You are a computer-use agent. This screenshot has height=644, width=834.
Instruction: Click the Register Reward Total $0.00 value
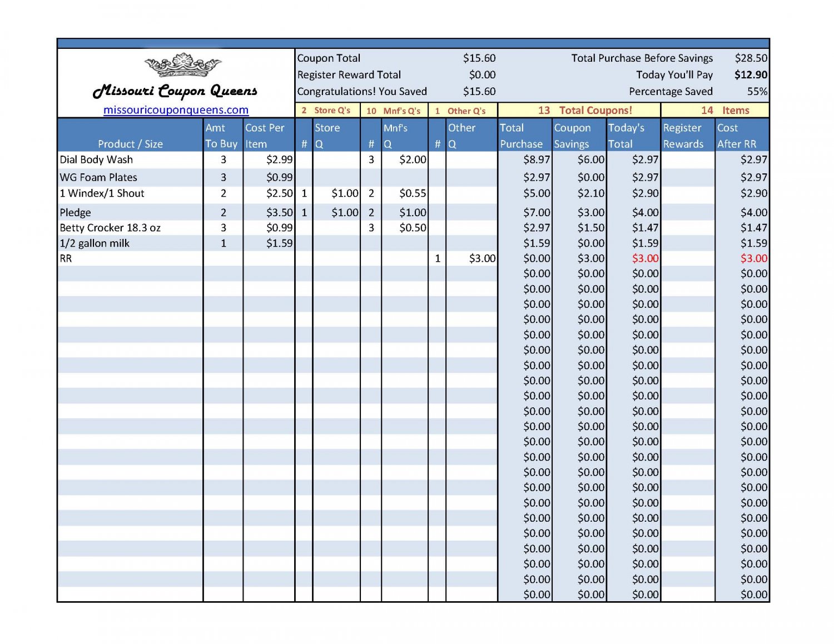482,74
